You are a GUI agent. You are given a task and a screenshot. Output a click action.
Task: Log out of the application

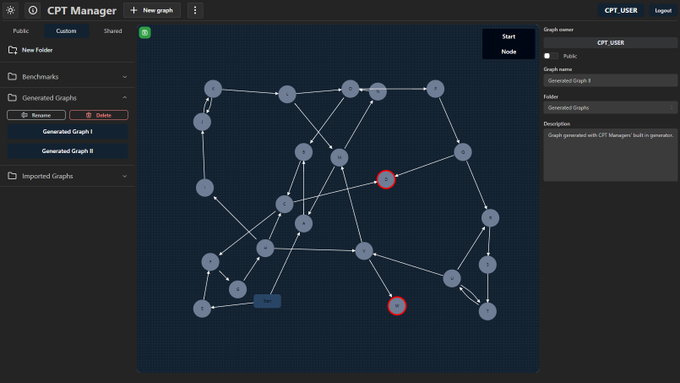click(663, 10)
